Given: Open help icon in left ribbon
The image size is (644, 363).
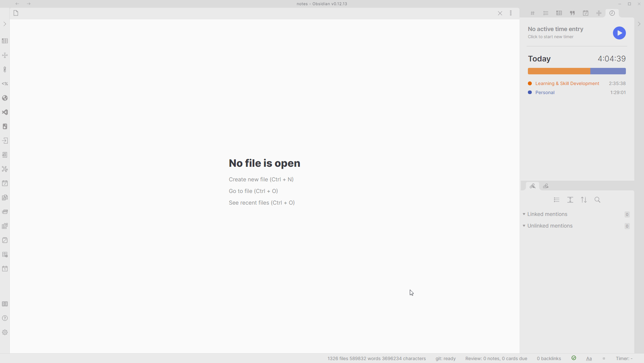Looking at the screenshot, I should click(x=5, y=318).
